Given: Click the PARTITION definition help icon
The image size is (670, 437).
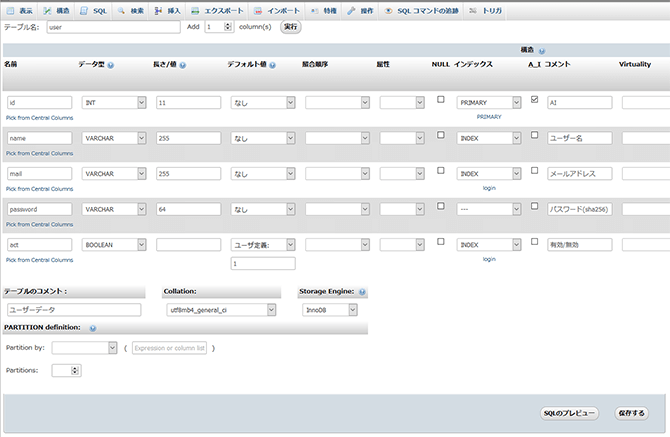Looking at the screenshot, I should click(92, 328).
